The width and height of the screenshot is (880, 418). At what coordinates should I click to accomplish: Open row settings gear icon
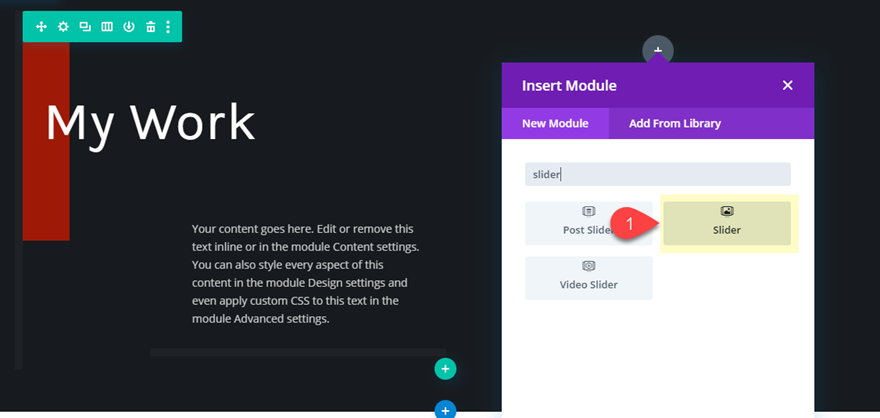[63, 27]
